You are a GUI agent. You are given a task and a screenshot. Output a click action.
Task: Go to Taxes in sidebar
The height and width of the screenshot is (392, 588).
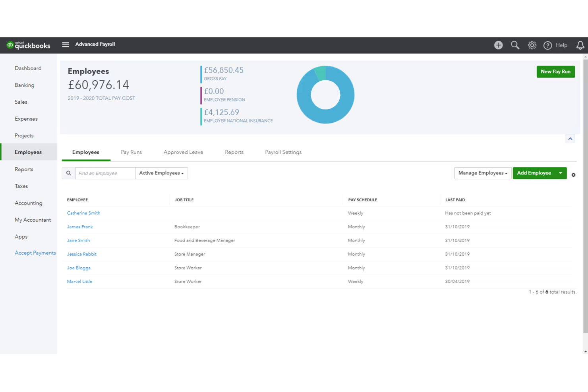(21, 186)
